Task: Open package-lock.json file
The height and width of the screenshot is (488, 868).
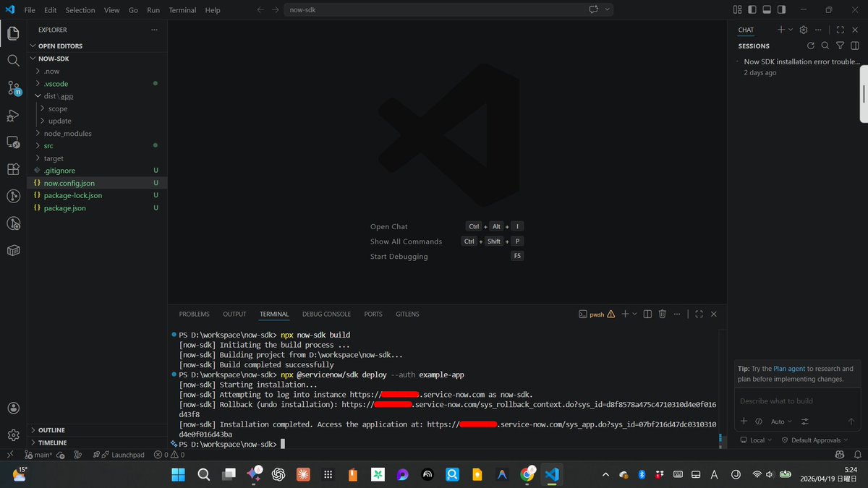Action: pos(97,195)
